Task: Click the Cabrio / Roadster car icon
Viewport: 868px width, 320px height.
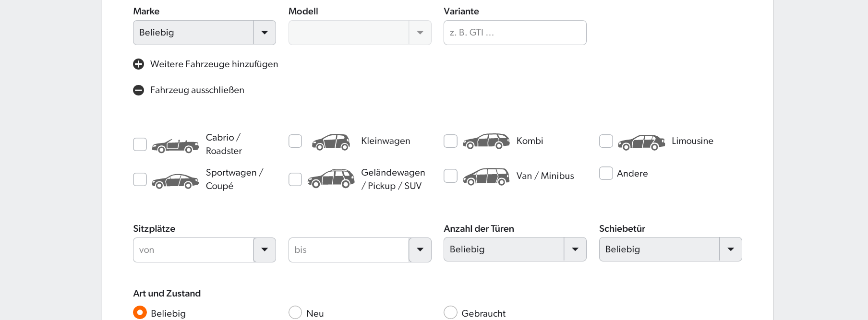Action: pyautogui.click(x=175, y=145)
